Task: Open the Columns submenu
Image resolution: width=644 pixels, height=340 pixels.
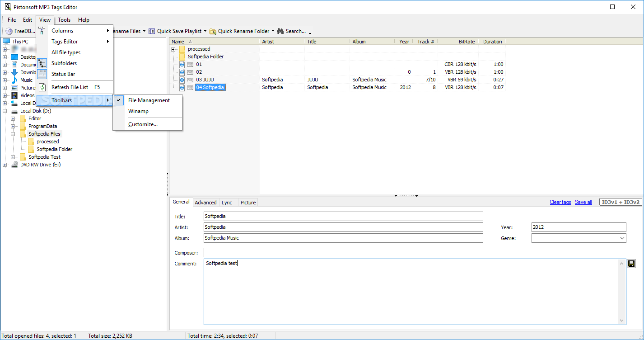Action: click(75, 31)
